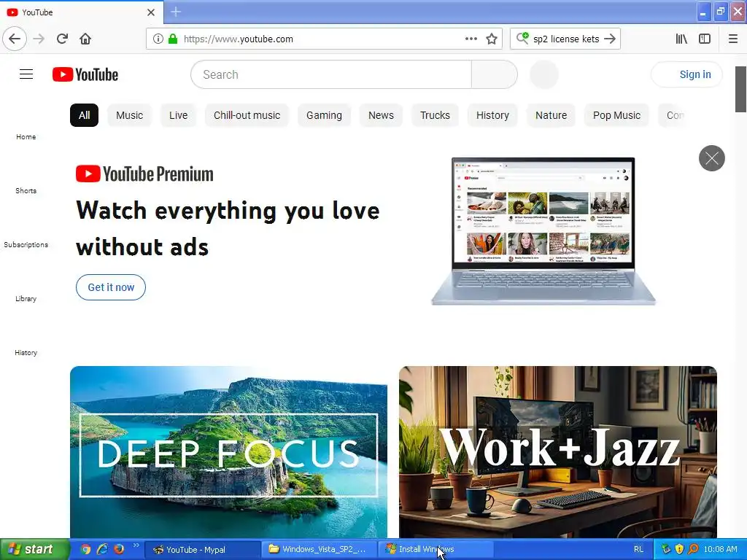Open page actions three-dot menu
The width and height of the screenshot is (747, 560).
click(x=471, y=39)
